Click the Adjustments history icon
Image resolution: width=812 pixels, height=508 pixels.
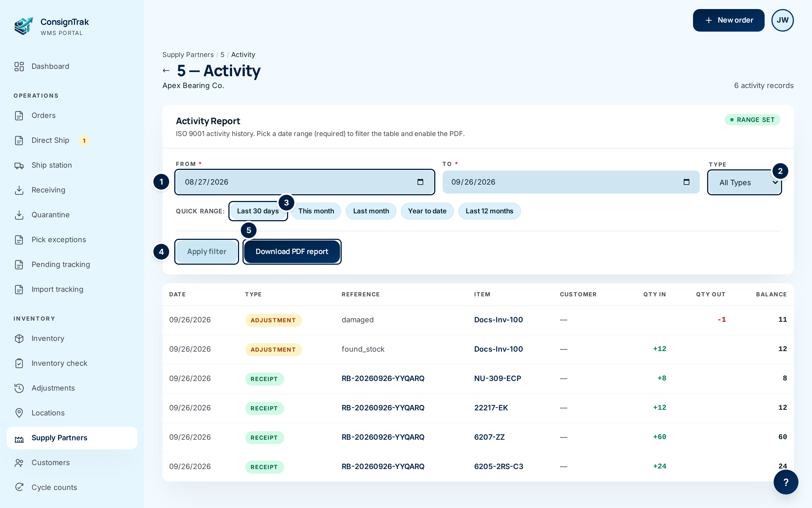click(x=19, y=388)
